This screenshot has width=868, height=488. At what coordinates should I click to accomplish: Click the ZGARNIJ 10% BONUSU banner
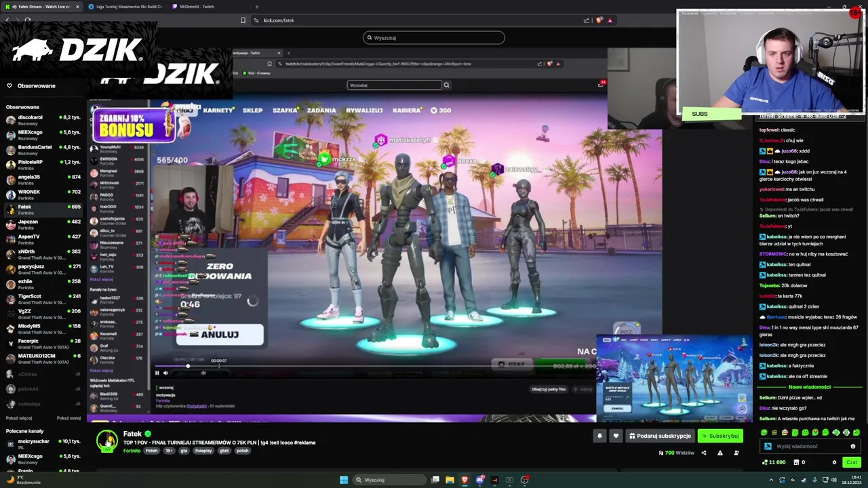pyautogui.click(x=134, y=125)
